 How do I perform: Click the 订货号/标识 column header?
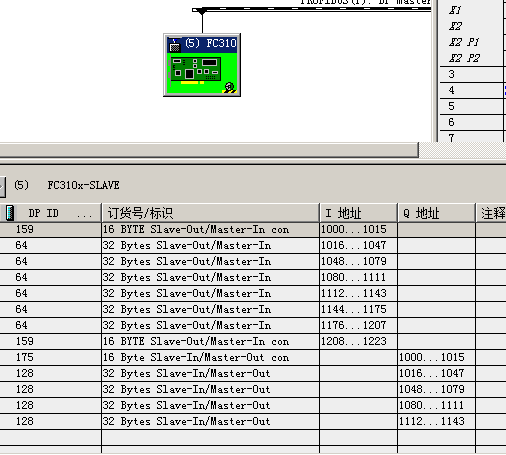tap(210, 213)
